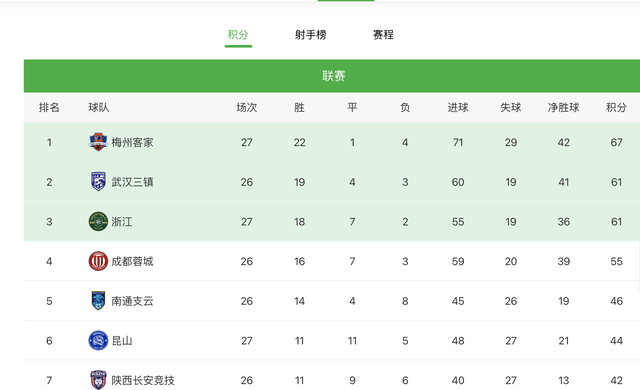The width and height of the screenshot is (640, 390).
Task: Click the 陕西长安竞技 team name
Action: (x=143, y=380)
